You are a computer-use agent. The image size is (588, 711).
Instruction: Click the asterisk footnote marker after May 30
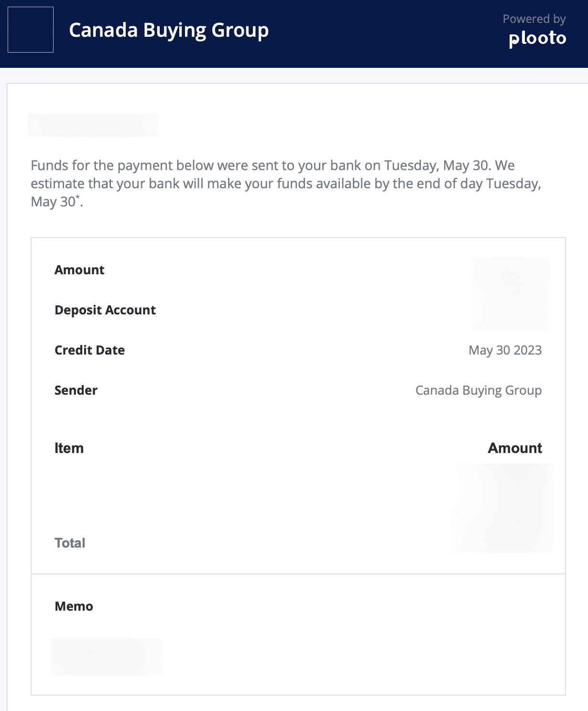(x=77, y=196)
